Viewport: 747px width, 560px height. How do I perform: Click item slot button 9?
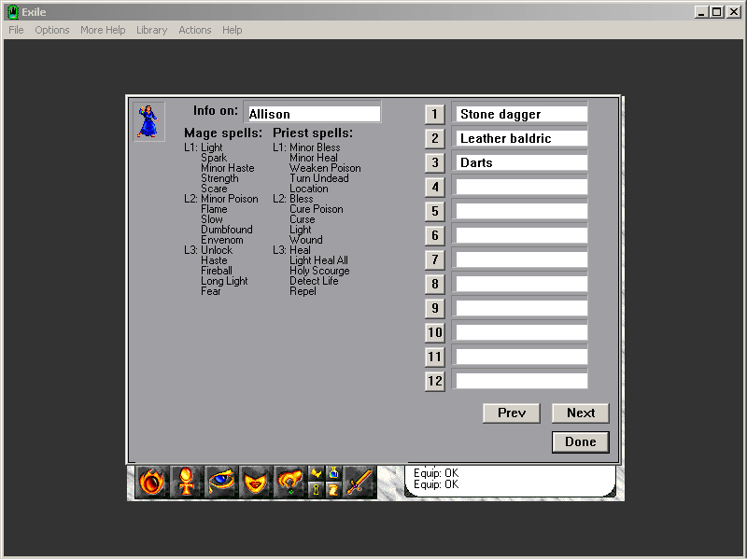[434, 309]
